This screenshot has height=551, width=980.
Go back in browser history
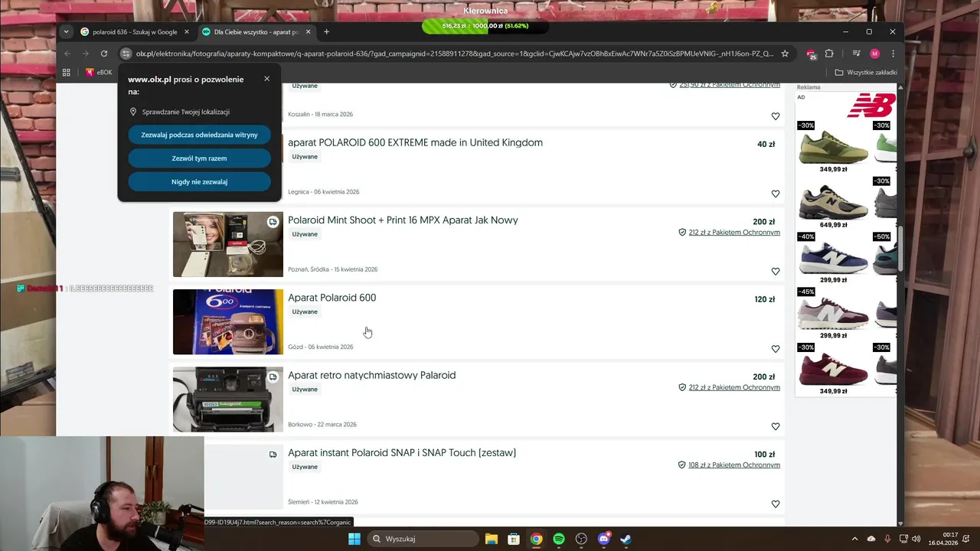67,54
